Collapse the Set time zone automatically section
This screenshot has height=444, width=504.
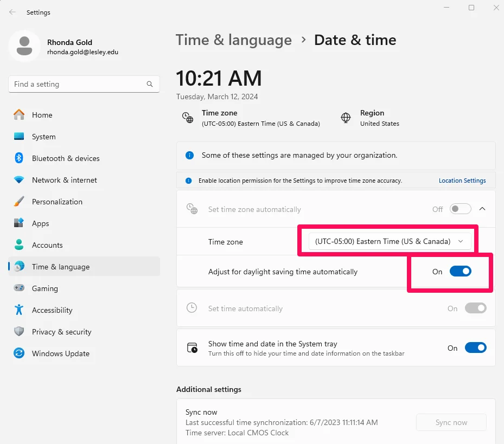[482, 209]
